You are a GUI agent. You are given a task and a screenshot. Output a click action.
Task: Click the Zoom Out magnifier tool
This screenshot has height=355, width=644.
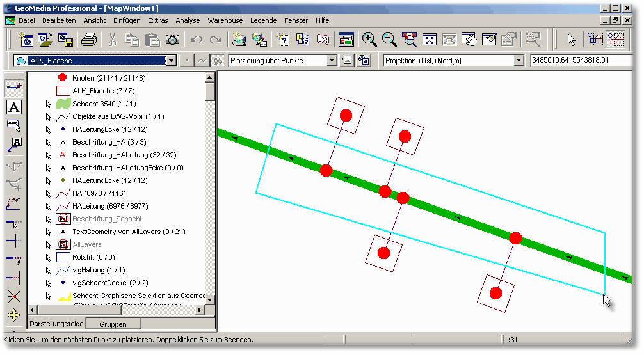click(x=389, y=40)
